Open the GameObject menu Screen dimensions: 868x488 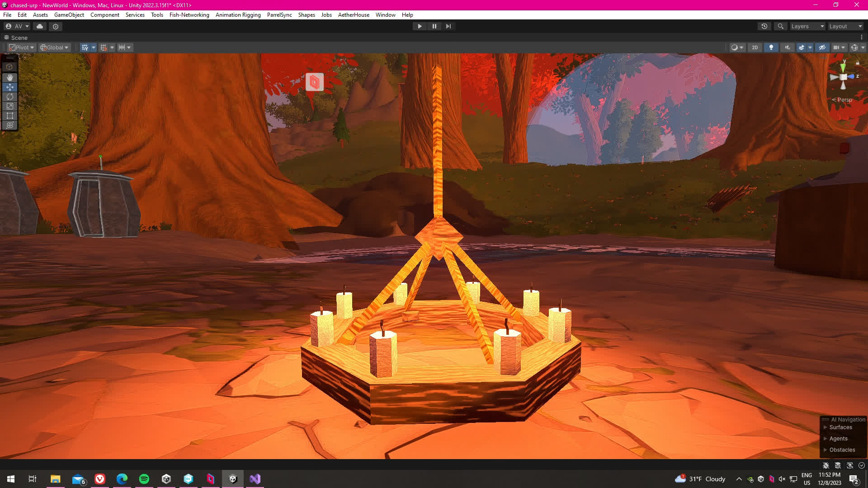[69, 15]
